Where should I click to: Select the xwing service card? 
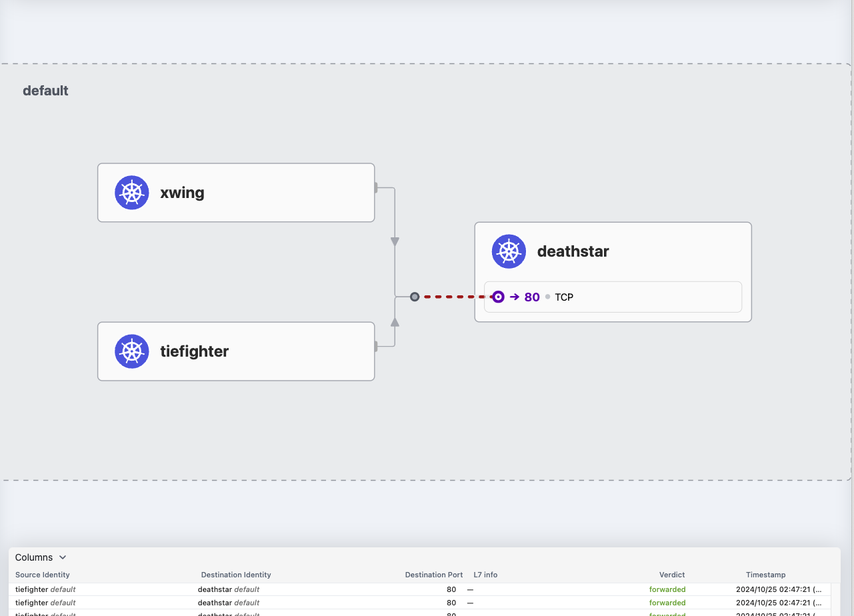click(236, 193)
